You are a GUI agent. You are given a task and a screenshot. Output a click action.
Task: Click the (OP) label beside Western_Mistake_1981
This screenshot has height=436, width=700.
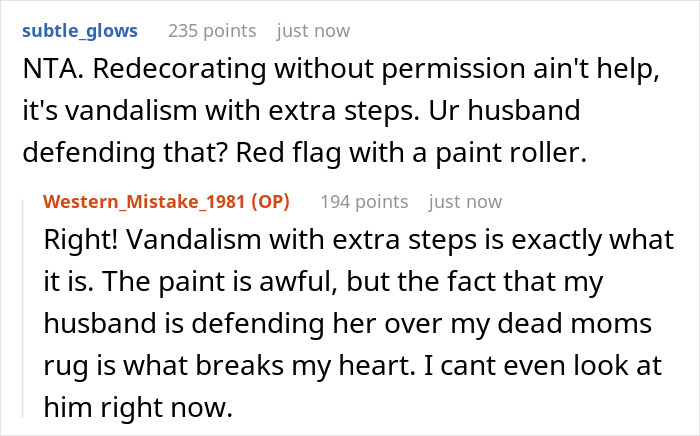point(269,201)
